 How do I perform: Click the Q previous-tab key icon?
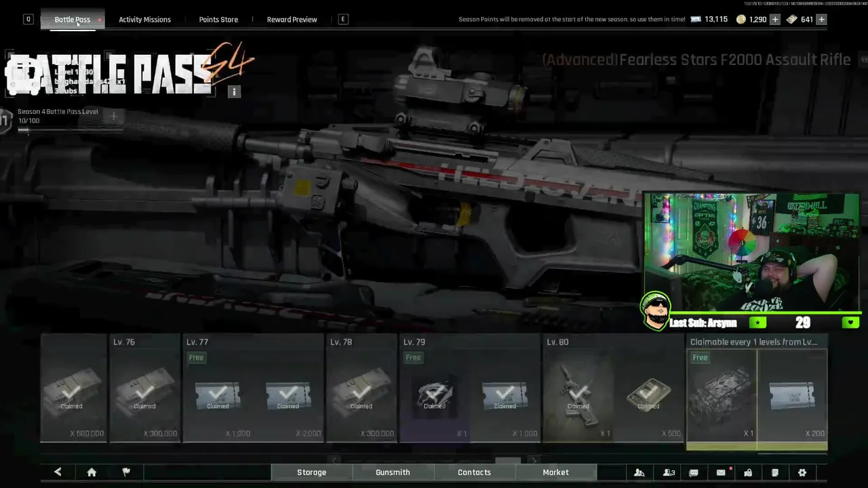click(x=28, y=20)
